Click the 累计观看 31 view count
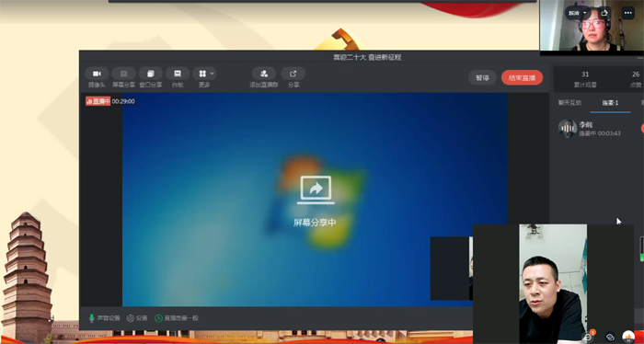 585,79
